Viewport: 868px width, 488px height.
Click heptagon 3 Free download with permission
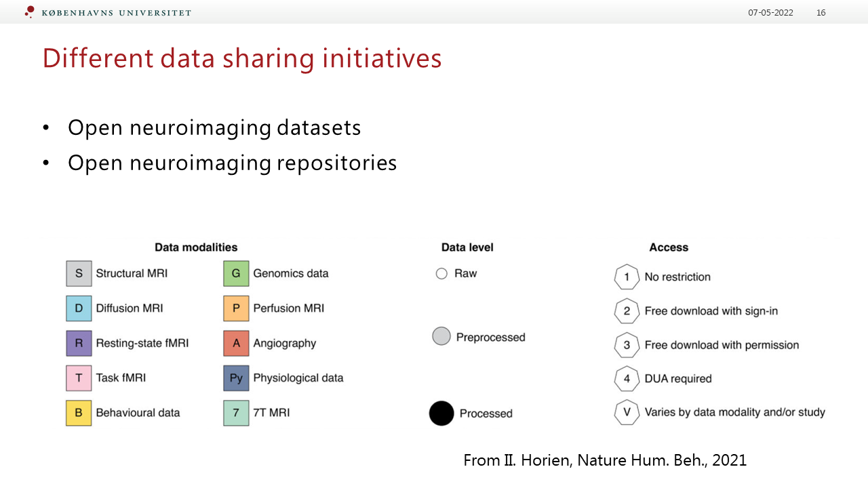(x=627, y=345)
